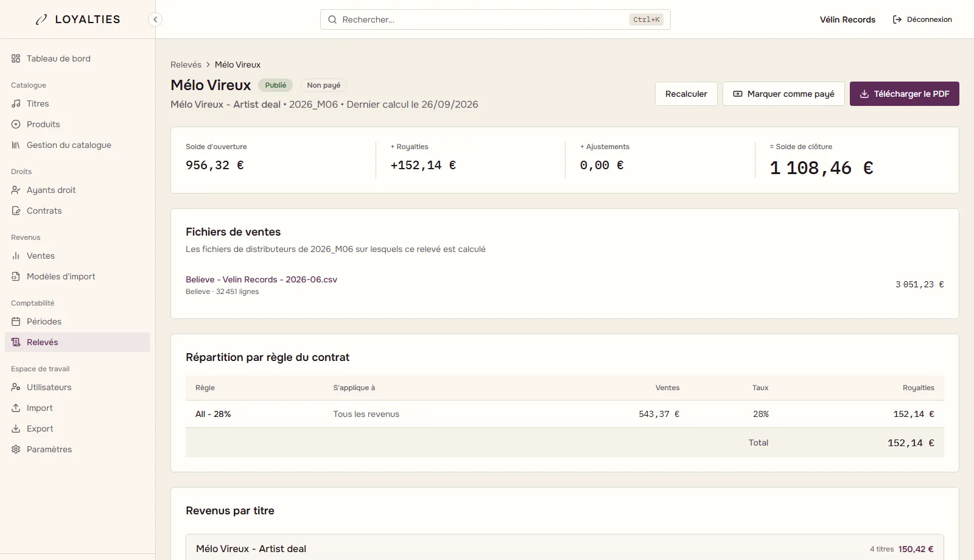Click the 150,42 € amount in Revenus par titre
Image resolution: width=974 pixels, height=560 pixels.
tap(916, 549)
